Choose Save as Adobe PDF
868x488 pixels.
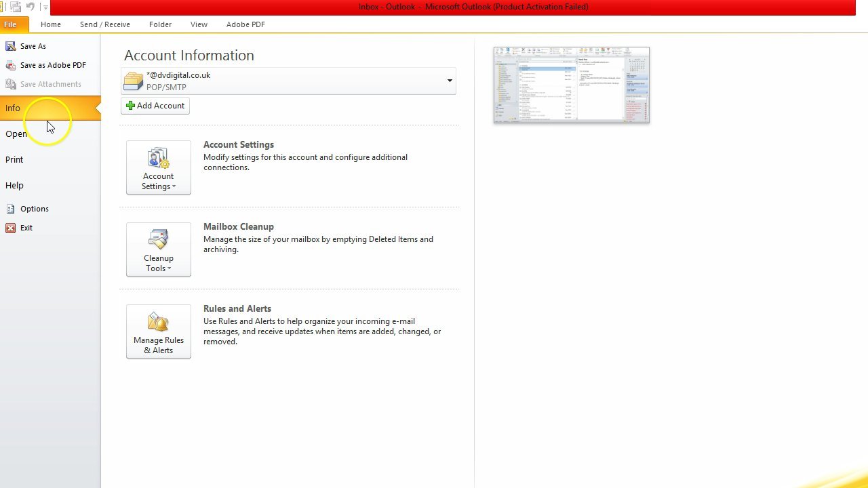[x=53, y=65]
